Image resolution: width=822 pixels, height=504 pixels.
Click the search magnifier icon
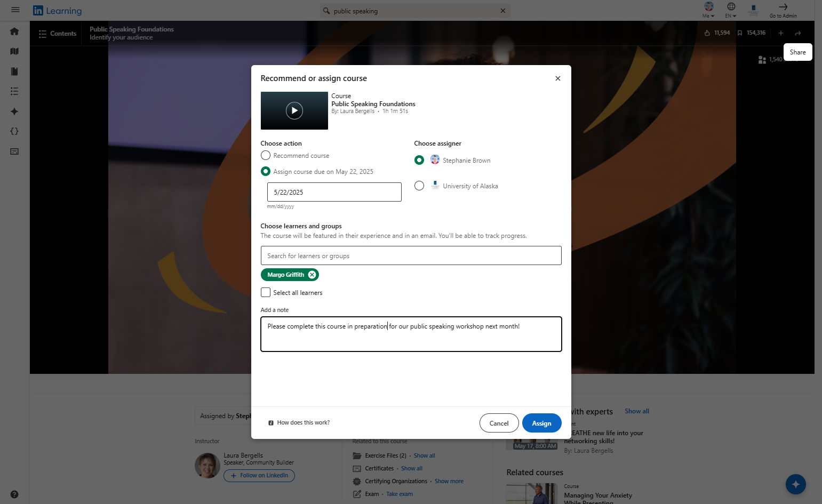[x=326, y=11]
